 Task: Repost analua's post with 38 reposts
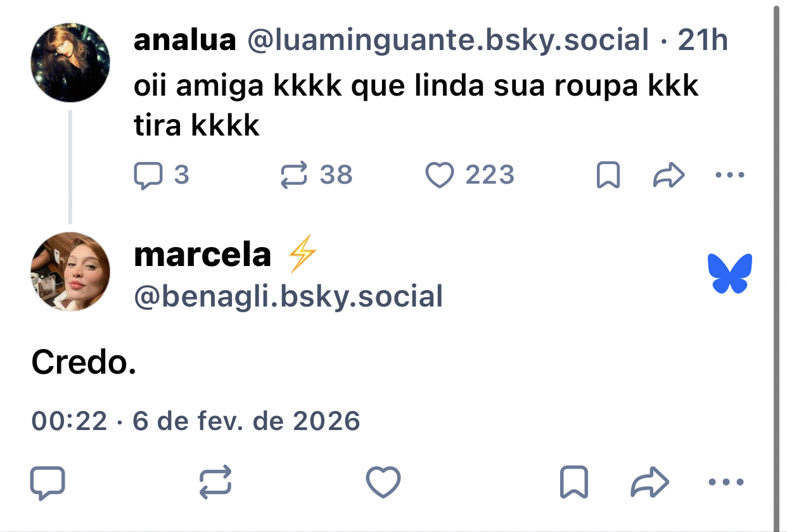[x=293, y=175]
